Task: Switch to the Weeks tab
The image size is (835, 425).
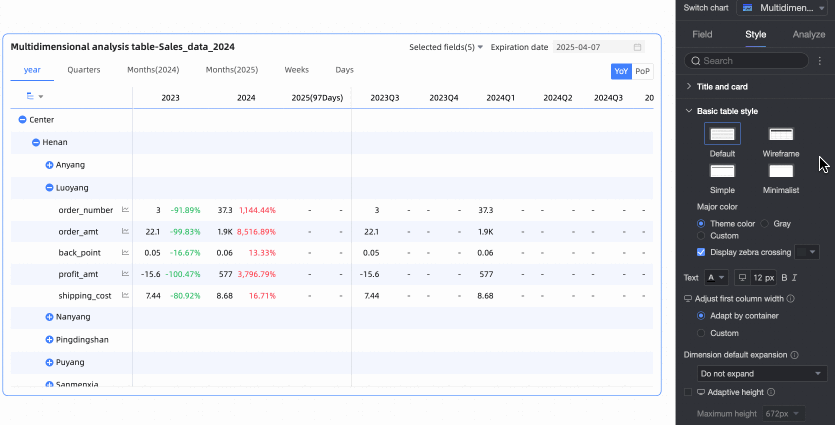Action: [297, 70]
